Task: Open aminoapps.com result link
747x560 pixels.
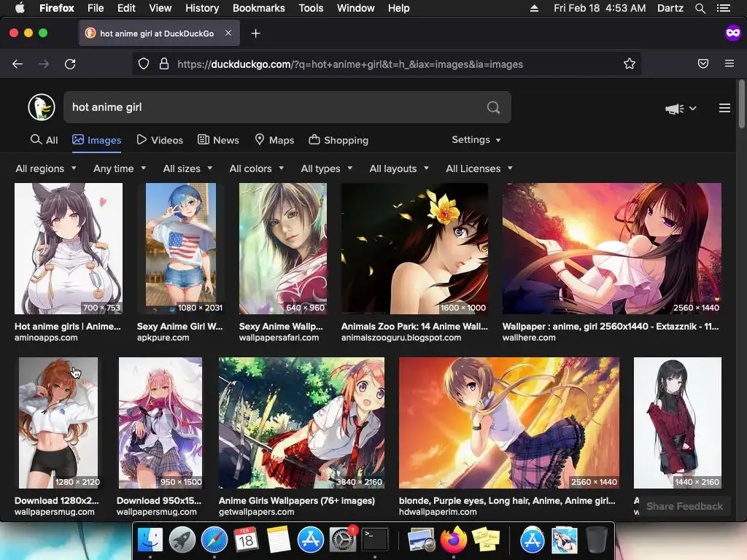Action: point(46,338)
